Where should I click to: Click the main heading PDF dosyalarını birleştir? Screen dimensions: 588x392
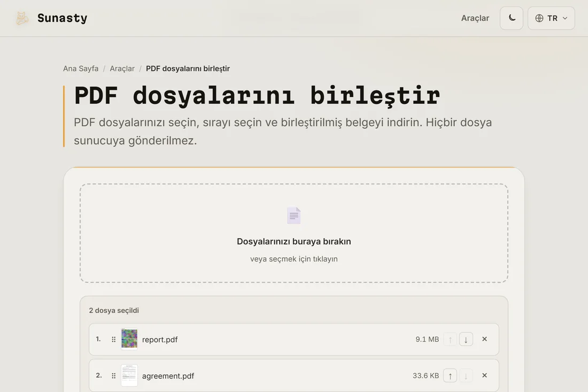(x=257, y=96)
